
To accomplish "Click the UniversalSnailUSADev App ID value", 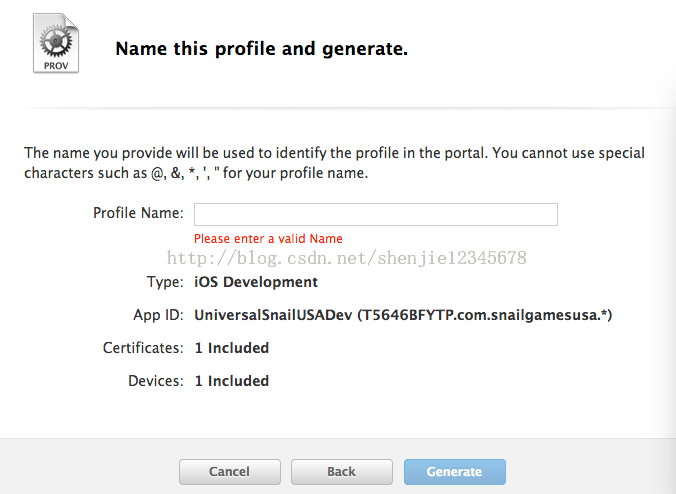I will tap(403, 315).
